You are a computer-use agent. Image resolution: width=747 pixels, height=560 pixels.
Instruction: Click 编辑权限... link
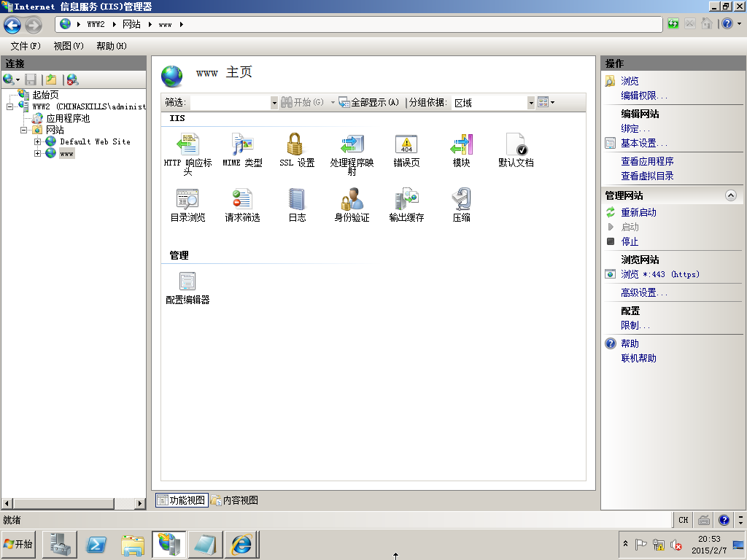point(643,96)
